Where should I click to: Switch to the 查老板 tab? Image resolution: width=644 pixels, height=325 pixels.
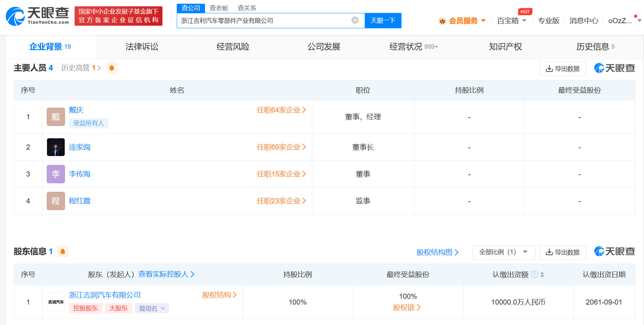pos(218,7)
